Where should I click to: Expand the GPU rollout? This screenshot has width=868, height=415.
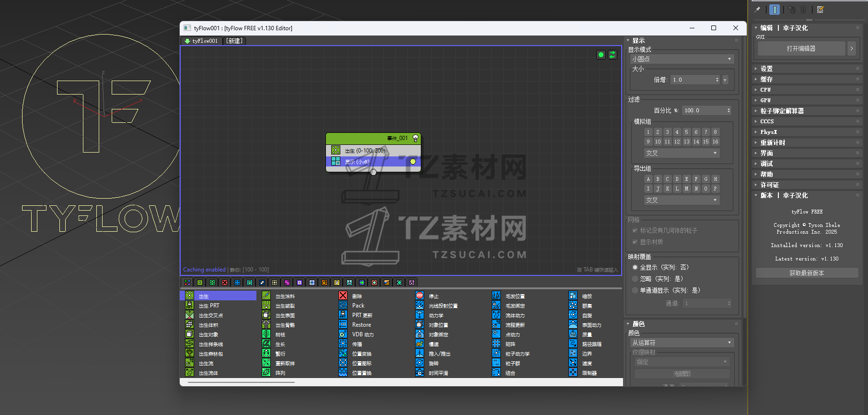pyautogui.click(x=807, y=100)
